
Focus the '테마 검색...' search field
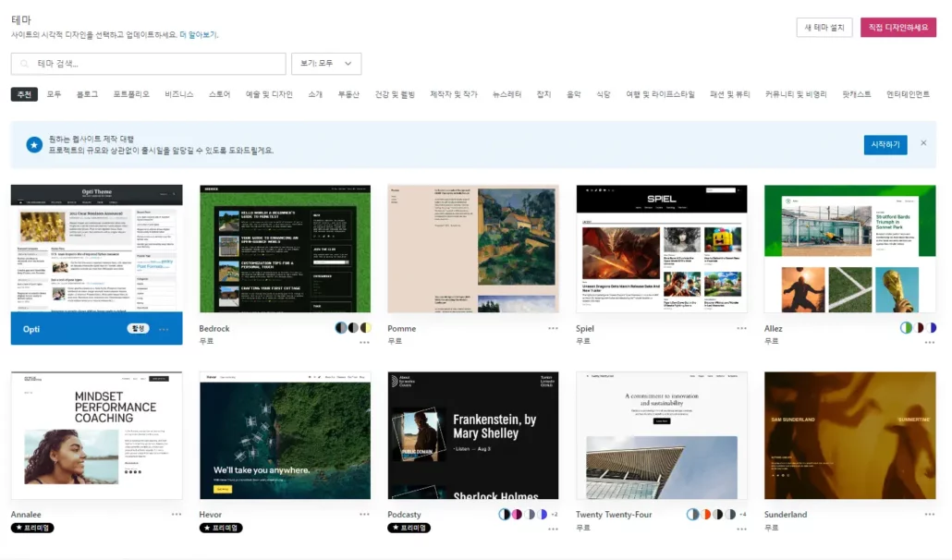(x=148, y=64)
